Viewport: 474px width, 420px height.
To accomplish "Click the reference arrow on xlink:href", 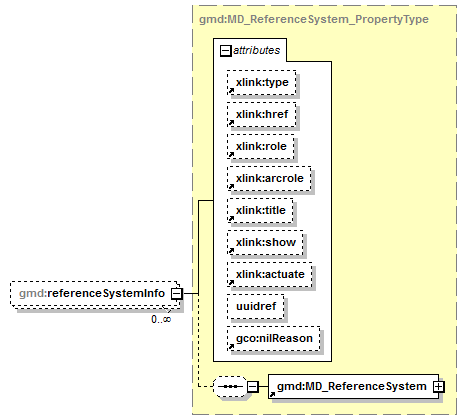I will pos(231,122).
